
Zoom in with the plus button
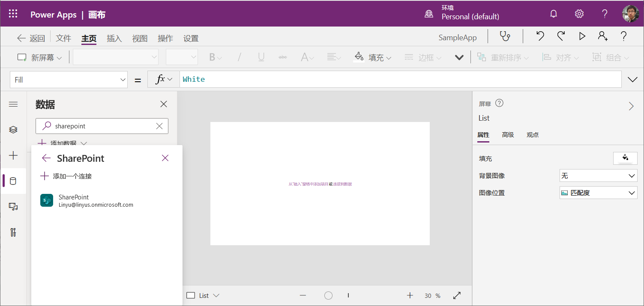click(x=410, y=295)
